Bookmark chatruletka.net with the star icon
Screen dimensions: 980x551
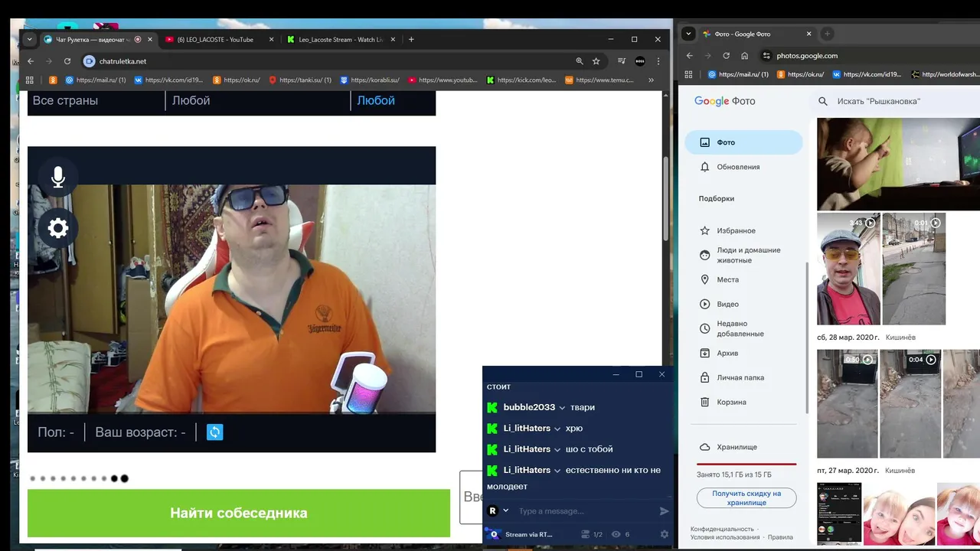point(596,61)
